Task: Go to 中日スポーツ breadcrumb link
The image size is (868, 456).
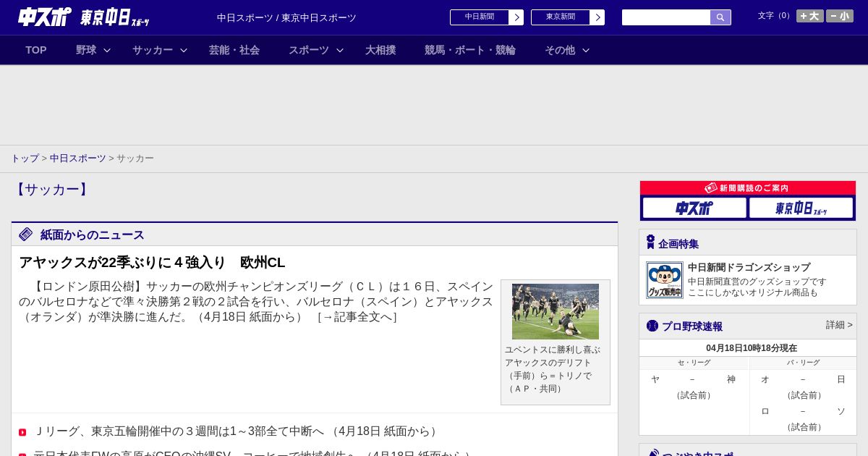Action: (x=78, y=159)
